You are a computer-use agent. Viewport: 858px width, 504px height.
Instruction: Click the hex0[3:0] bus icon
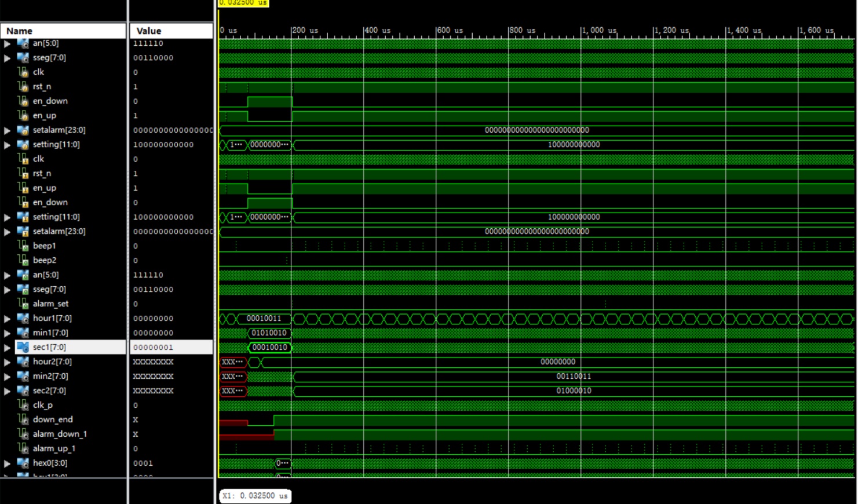click(23, 463)
